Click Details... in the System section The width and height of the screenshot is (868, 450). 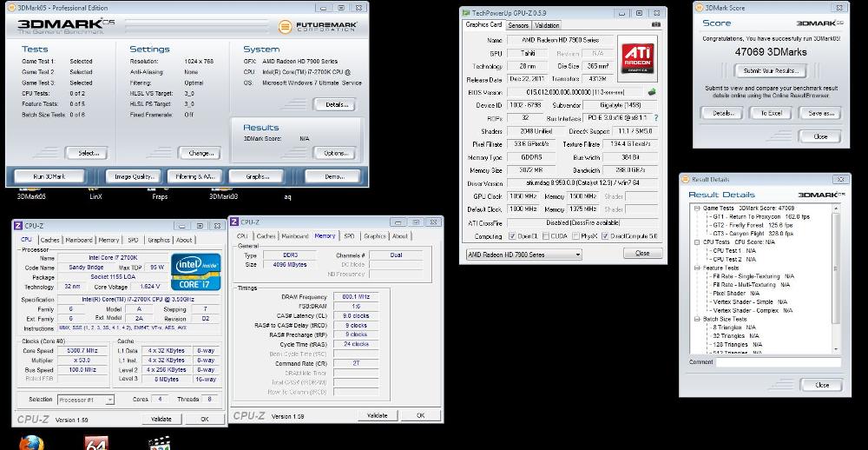tap(334, 104)
